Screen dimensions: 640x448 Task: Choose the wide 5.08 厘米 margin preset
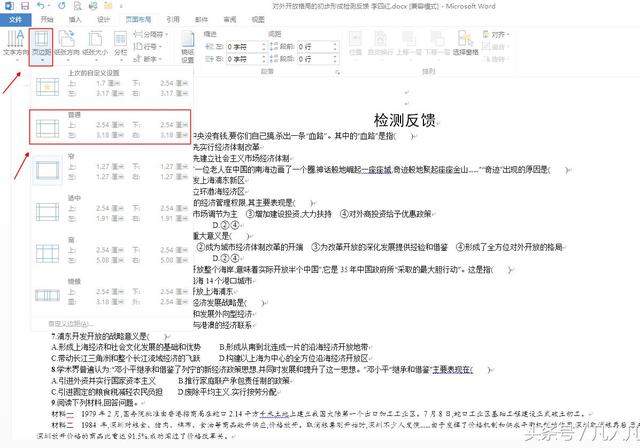point(111,251)
